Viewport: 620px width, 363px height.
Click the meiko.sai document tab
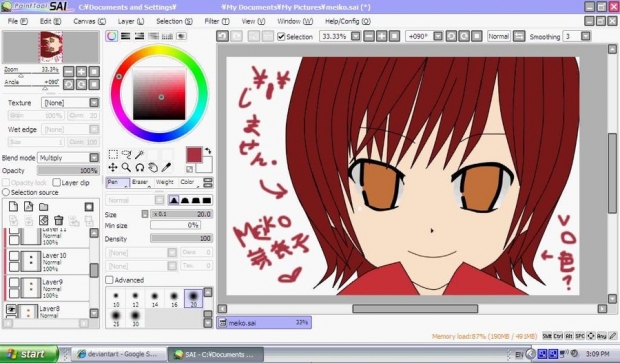click(264, 323)
